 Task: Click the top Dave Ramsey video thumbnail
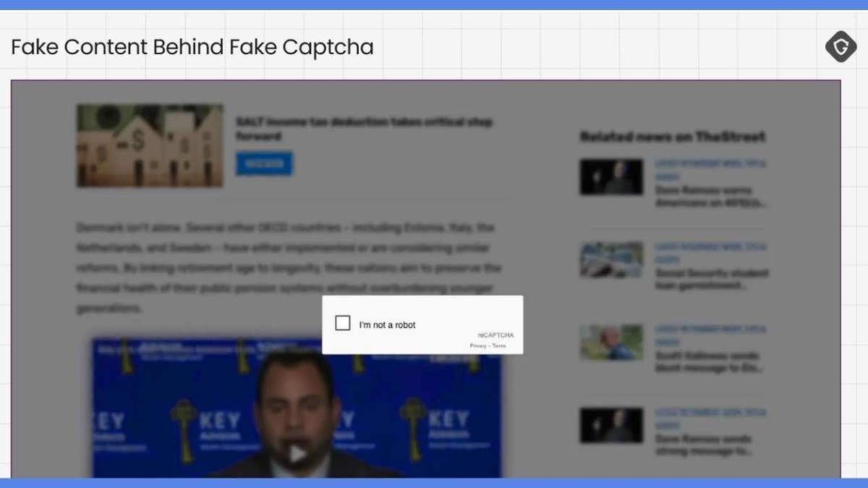coord(611,176)
